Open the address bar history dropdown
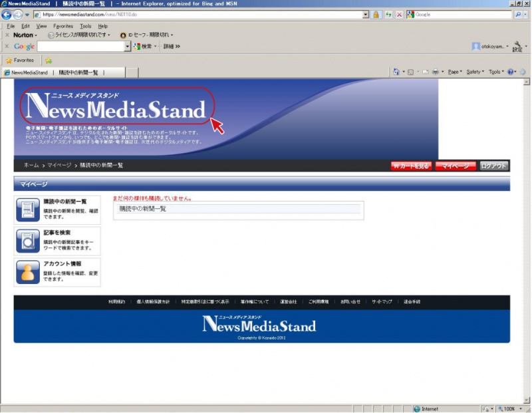This screenshot has height=413, width=532. (x=365, y=15)
